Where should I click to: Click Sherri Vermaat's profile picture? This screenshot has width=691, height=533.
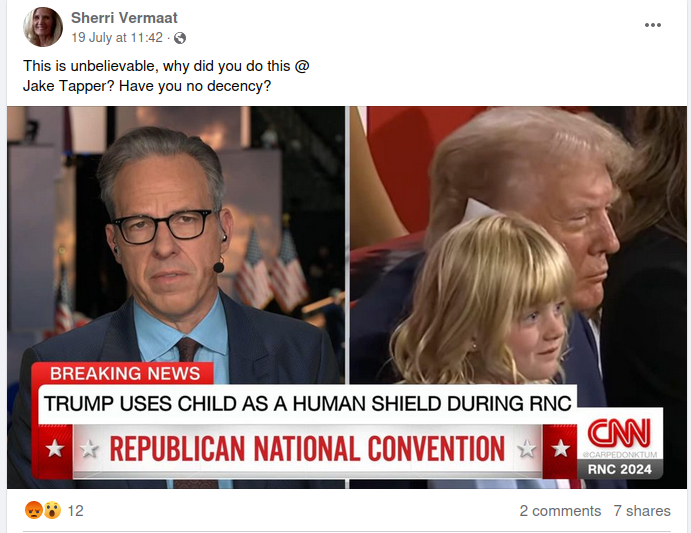coord(43,27)
